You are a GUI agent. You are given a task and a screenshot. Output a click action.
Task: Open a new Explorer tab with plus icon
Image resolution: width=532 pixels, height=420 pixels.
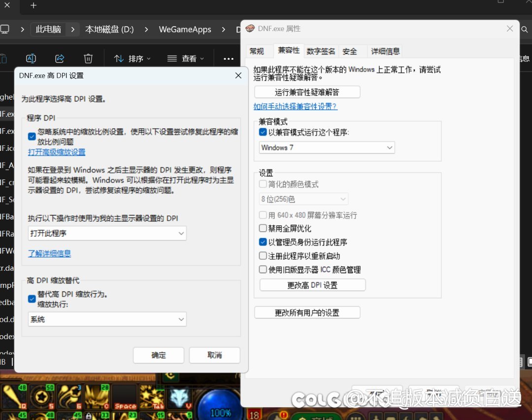(x=33, y=5)
